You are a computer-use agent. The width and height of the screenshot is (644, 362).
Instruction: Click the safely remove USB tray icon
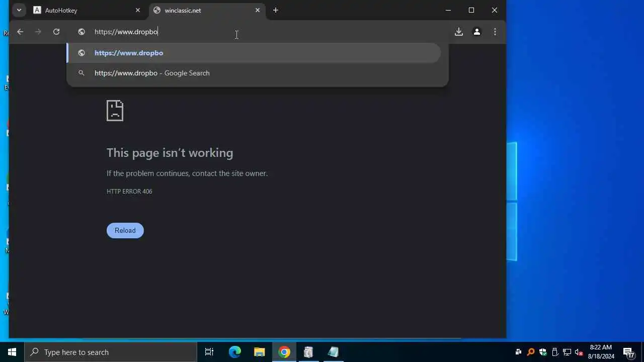[555, 352]
